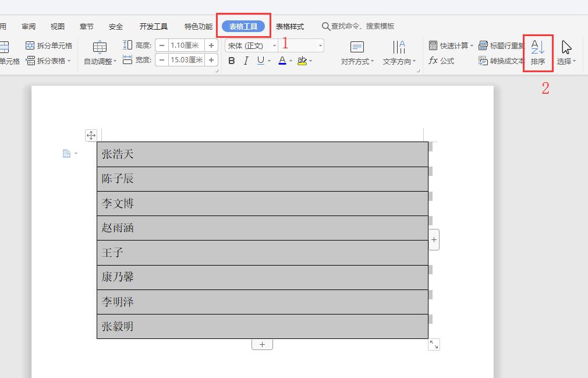Image resolution: width=588 pixels, height=378 pixels.
Task: Click 拆分单元格 to split cells
Action: click(48, 45)
